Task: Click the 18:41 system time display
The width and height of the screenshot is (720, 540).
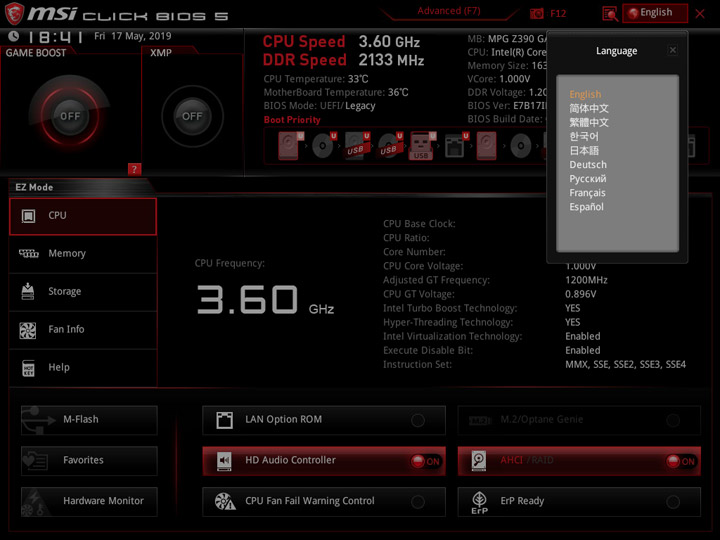Action: (x=55, y=37)
